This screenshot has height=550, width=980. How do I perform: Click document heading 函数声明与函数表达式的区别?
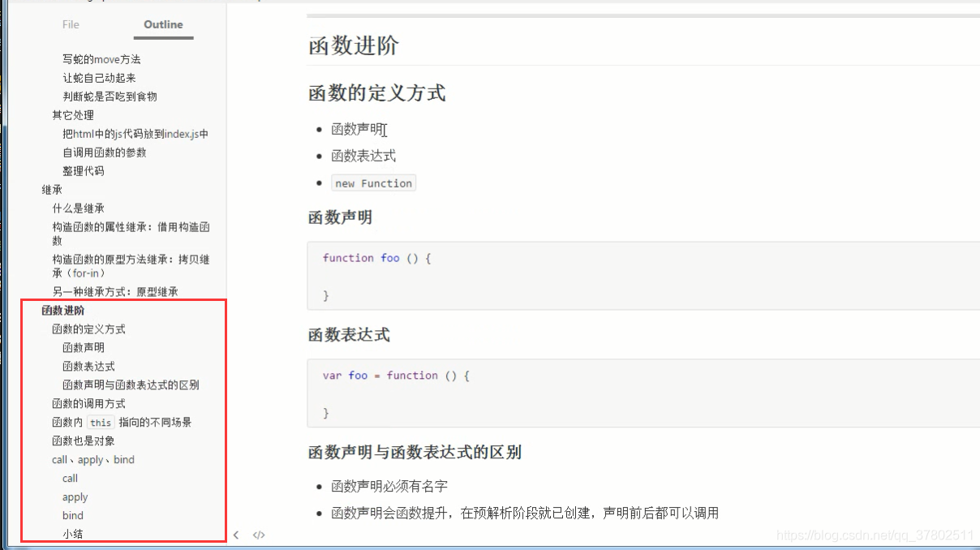click(x=415, y=453)
